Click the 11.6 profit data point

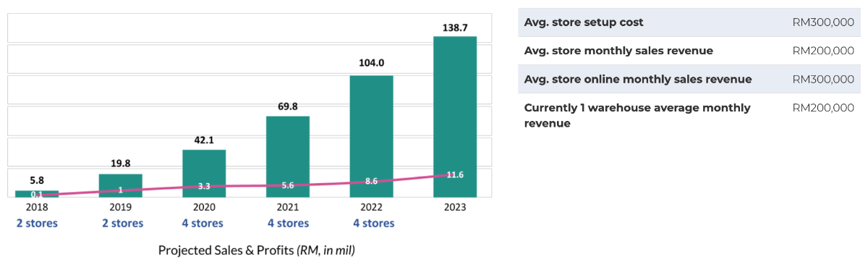click(455, 174)
